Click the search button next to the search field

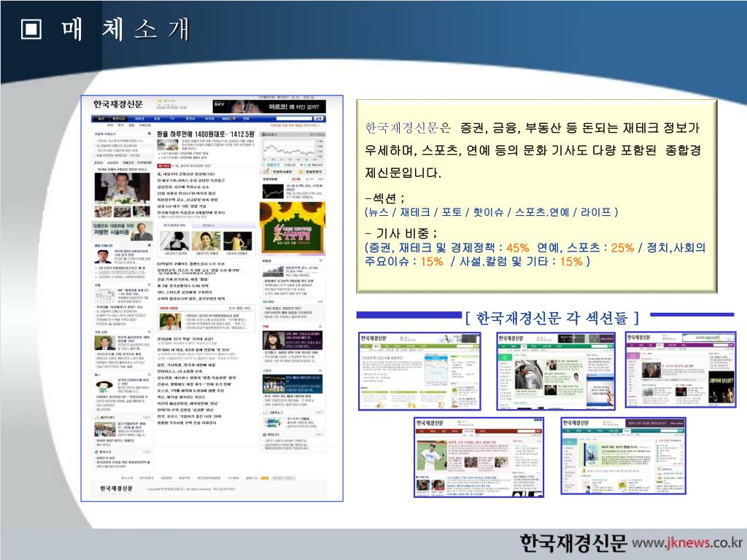319,119
